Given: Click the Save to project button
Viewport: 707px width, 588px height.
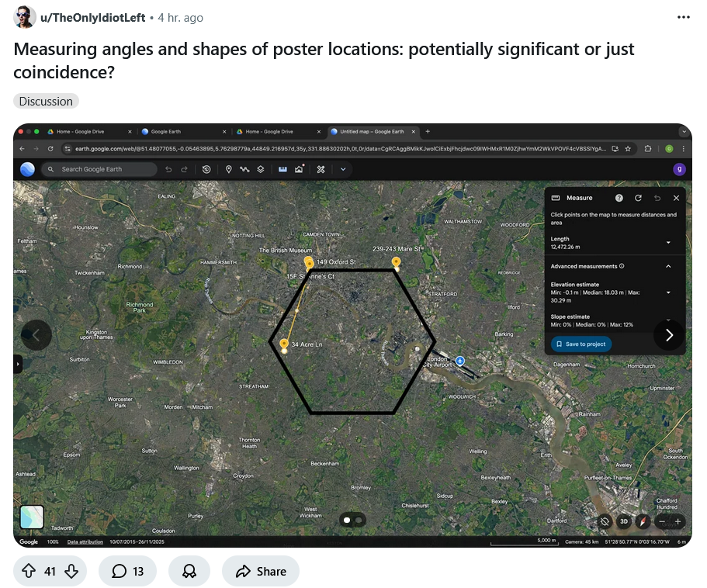Looking at the screenshot, I should tap(581, 344).
